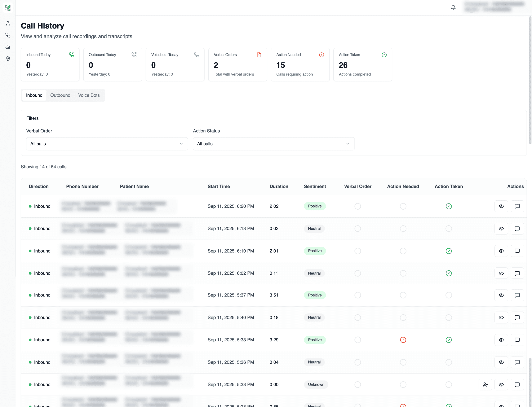Viewport: 532px width, 407px height.
Task: Open comments for the 5:40 PM call
Action: [517, 317]
